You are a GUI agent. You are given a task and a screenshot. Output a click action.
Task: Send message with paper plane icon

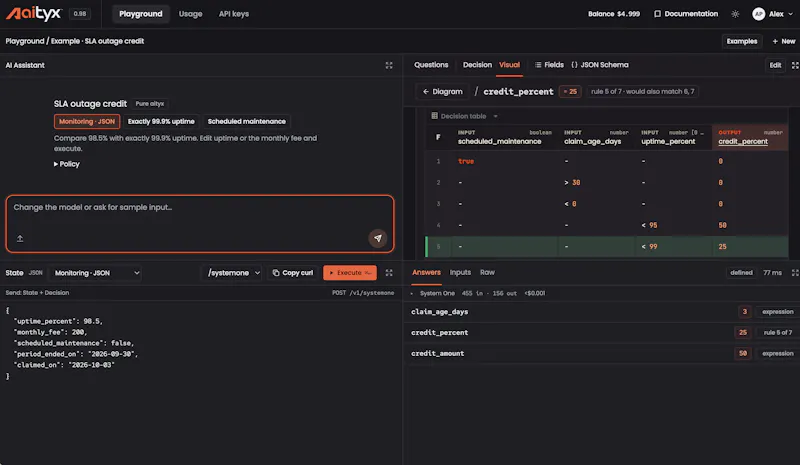(x=378, y=238)
